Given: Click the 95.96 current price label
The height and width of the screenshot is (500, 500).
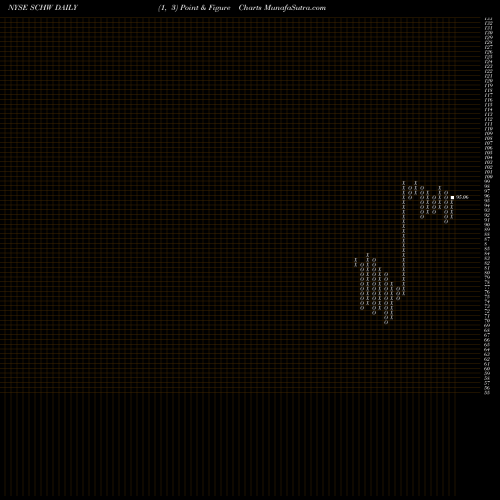Looking at the screenshot, I should point(462,197).
